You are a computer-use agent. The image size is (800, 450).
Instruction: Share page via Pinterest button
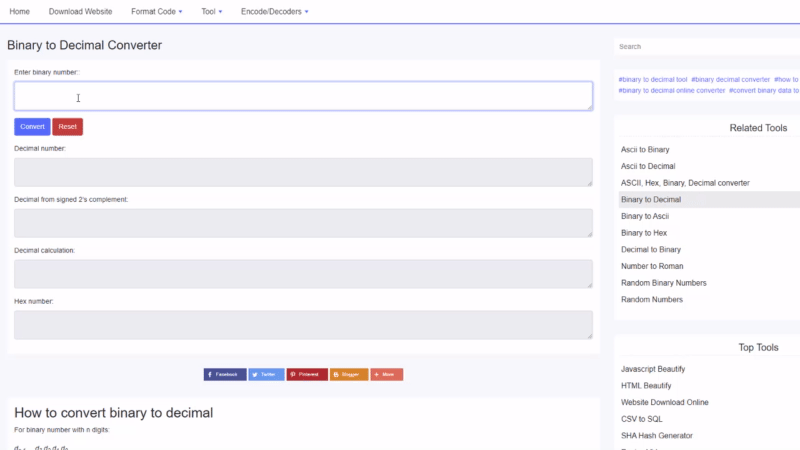point(306,374)
